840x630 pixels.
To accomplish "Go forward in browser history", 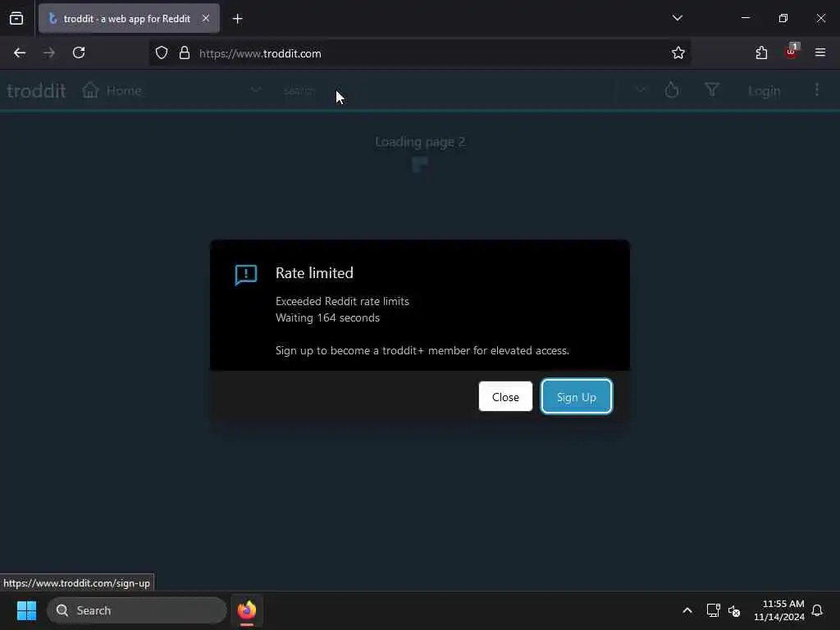I will pos(48,53).
